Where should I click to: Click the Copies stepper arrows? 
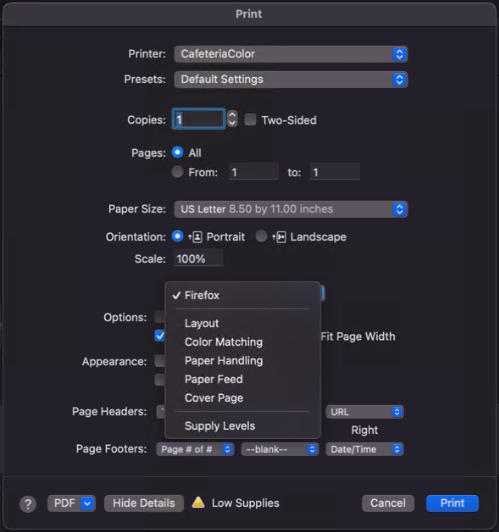(232, 119)
